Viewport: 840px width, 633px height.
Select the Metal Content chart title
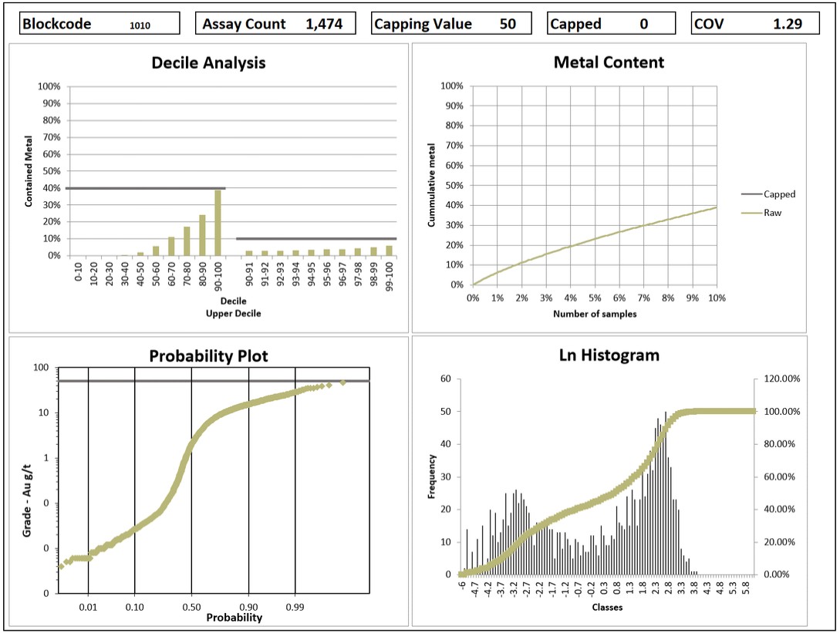pos(609,63)
